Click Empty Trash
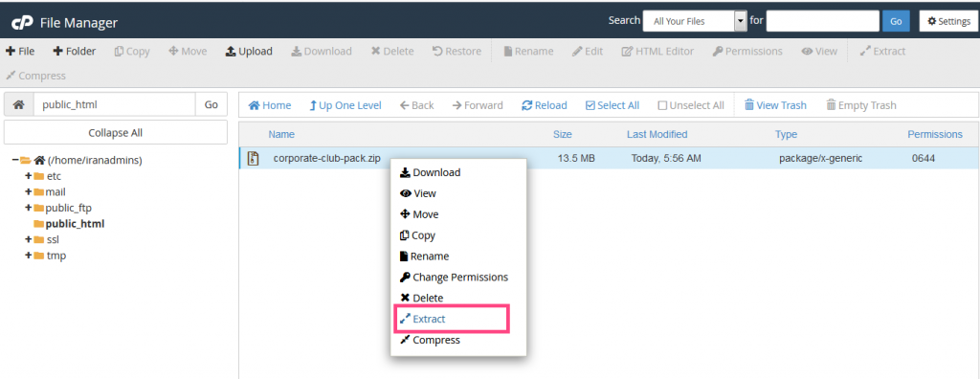 click(861, 105)
